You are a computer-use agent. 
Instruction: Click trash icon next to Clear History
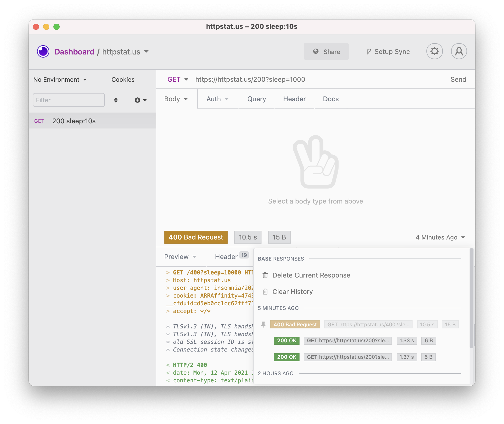click(x=265, y=292)
